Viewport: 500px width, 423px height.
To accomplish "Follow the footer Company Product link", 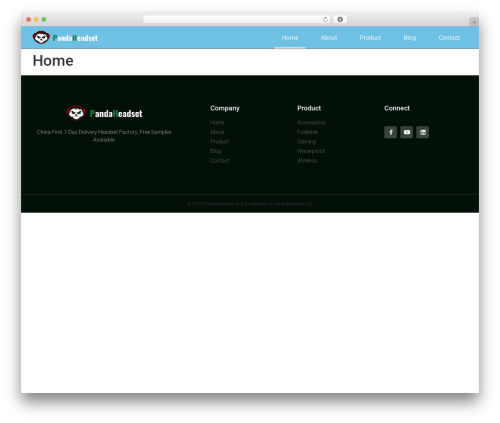I will (219, 142).
